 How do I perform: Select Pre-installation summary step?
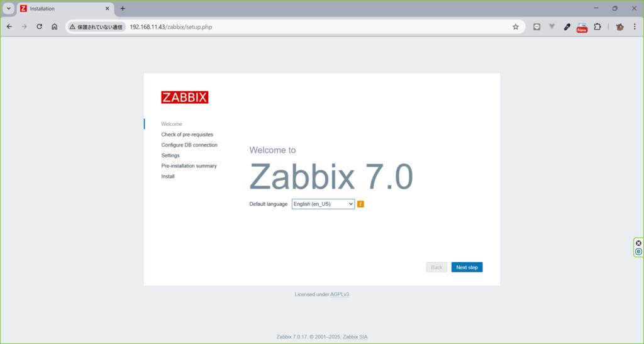(x=189, y=166)
